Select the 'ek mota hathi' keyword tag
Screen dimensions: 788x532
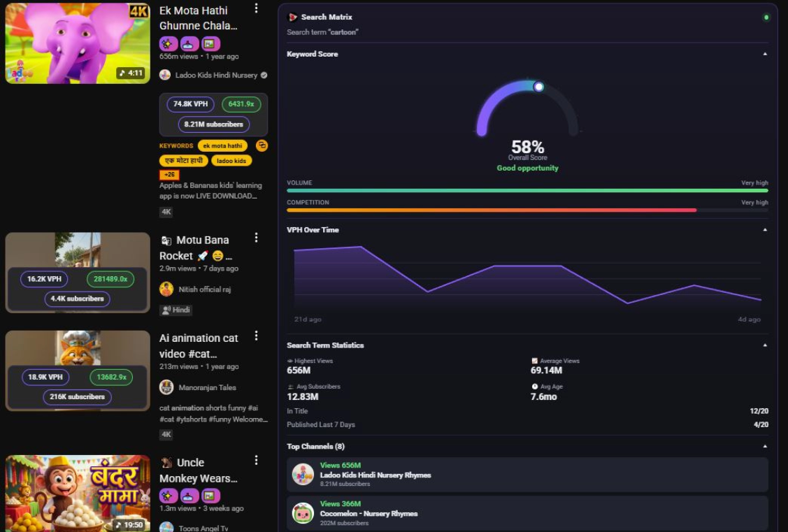(x=222, y=145)
